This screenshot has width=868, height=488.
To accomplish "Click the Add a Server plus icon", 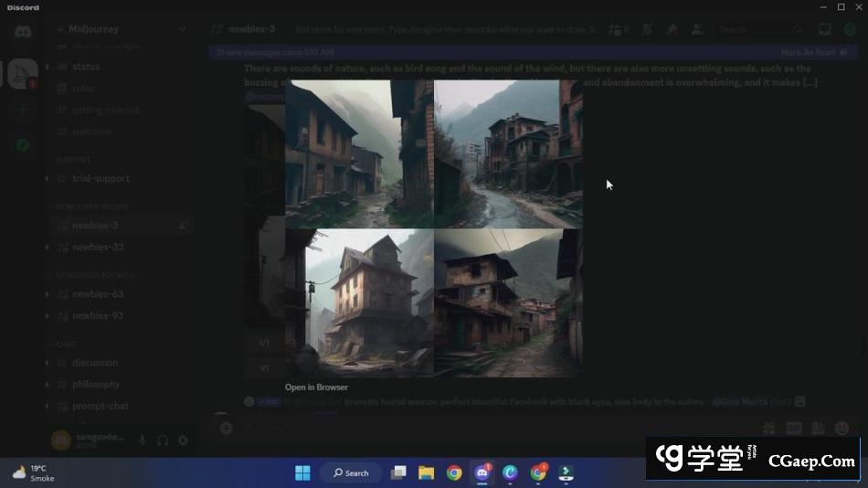I will tap(23, 110).
